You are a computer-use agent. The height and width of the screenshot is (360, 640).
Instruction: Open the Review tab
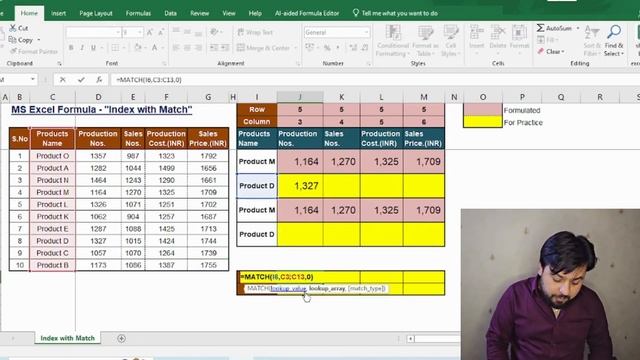pos(199,13)
